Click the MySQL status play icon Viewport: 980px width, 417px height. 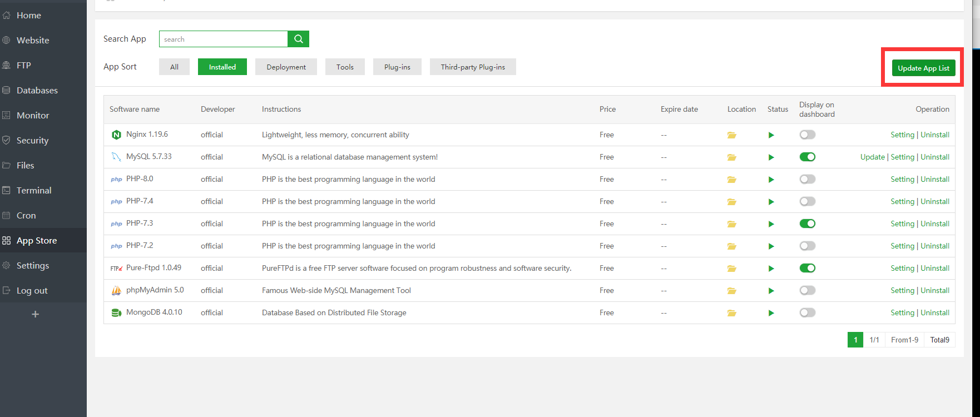771,157
